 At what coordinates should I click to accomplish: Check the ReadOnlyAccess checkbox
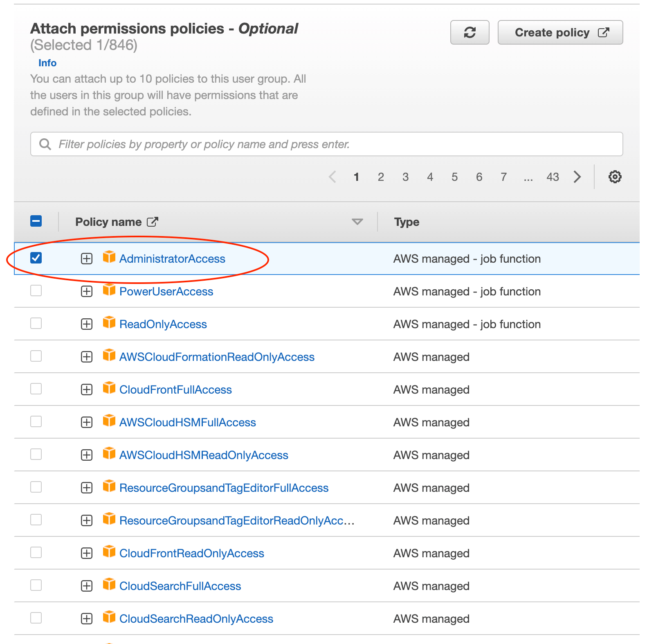[36, 323]
